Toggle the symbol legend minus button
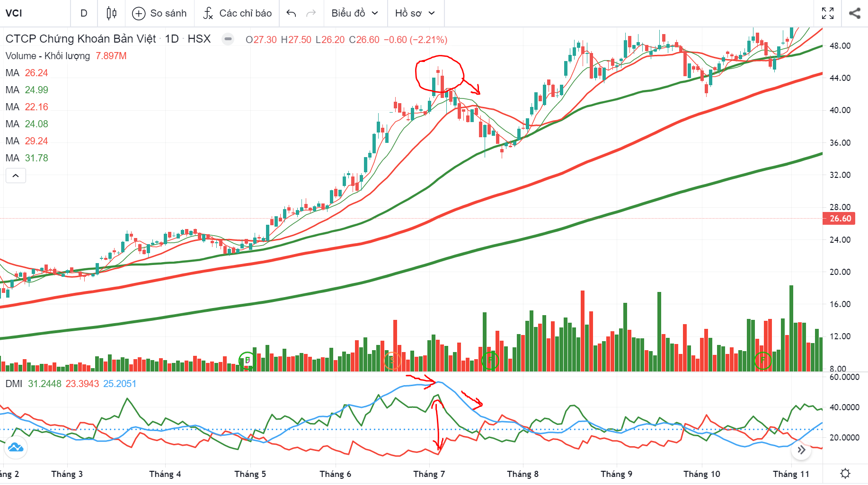Image resolution: width=868 pixels, height=485 pixels. (228, 39)
